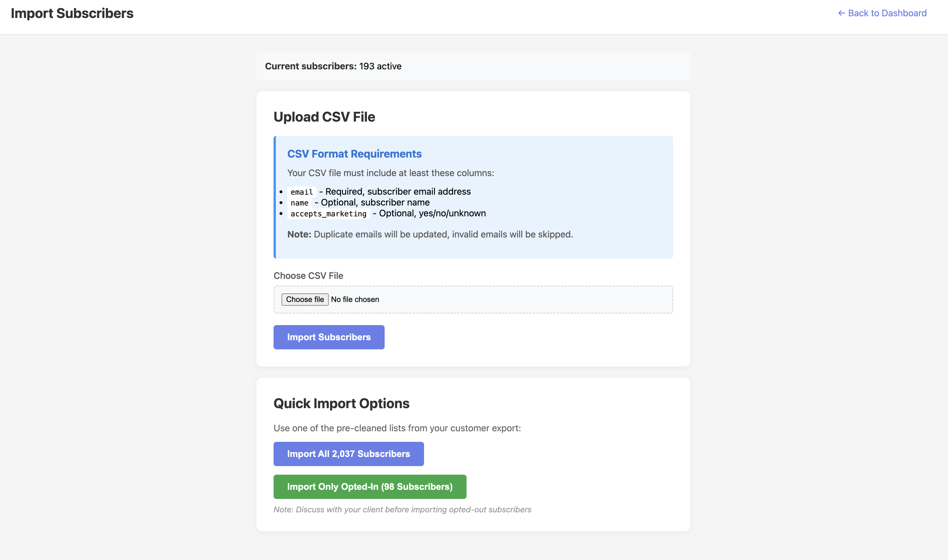
Task: Click the duplicate emails Note text
Action: [430, 234]
